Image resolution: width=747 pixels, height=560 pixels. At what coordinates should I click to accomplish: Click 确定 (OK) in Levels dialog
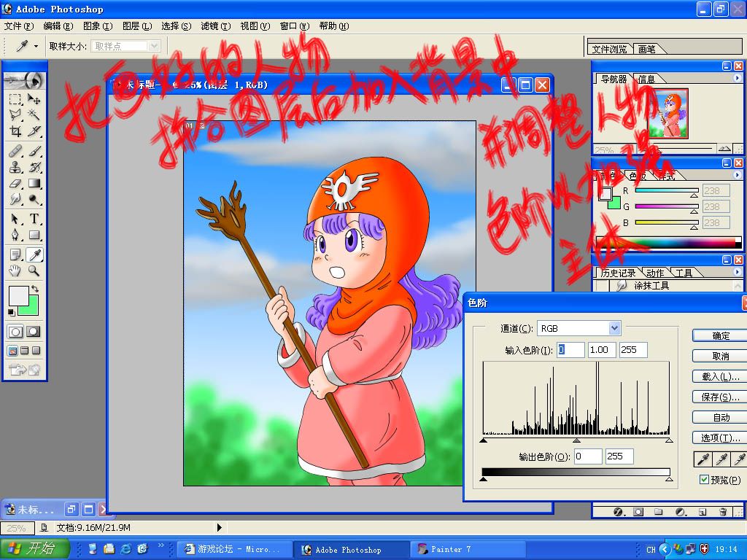[720, 335]
